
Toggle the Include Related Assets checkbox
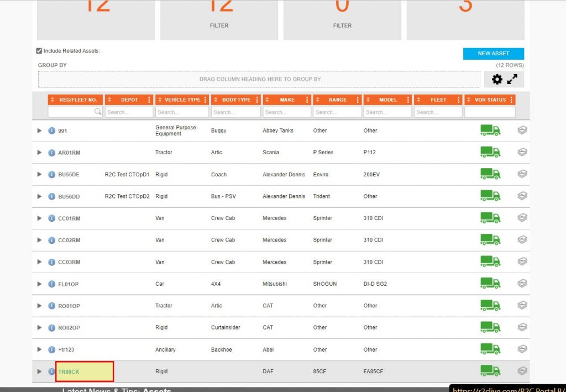tap(39, 50)
